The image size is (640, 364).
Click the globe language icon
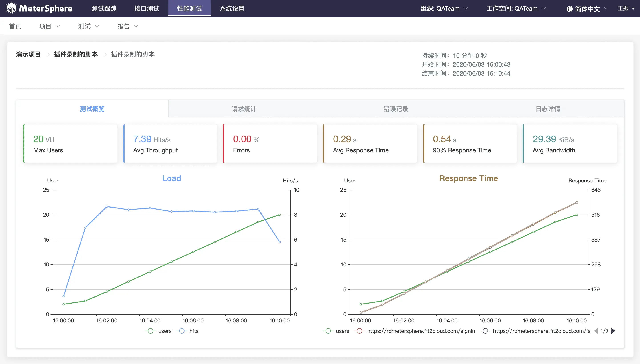click(570, 9)
